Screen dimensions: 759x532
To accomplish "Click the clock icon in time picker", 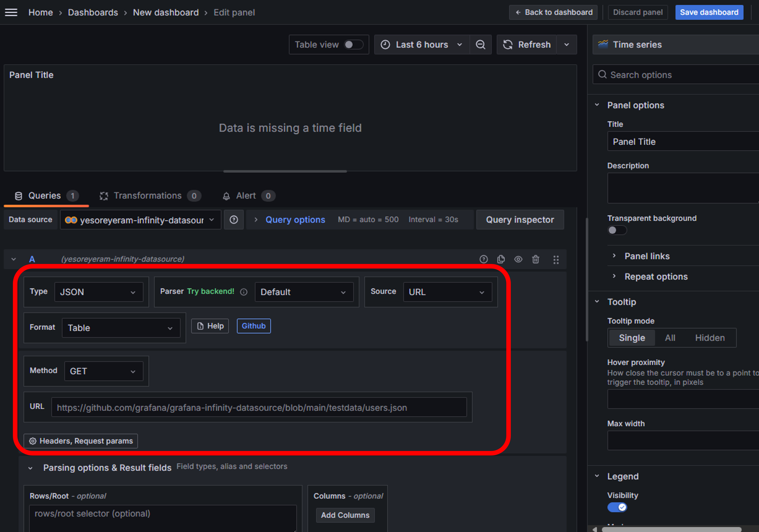I will (x=385, y=45).
